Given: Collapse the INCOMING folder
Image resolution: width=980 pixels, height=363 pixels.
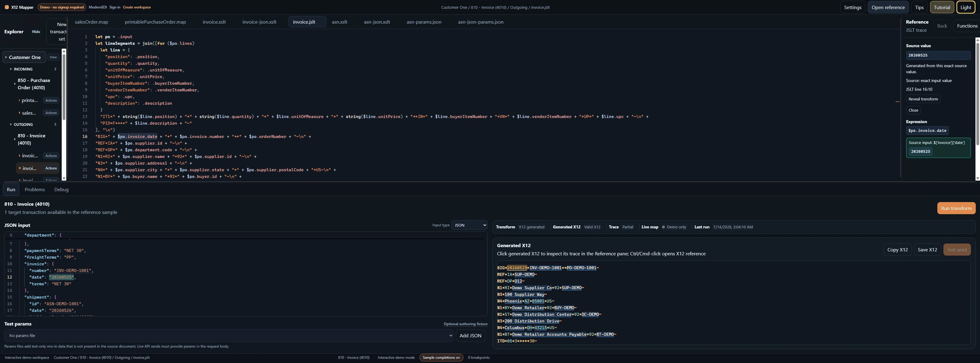Looking at the screenshot, I should click(23, 69).
